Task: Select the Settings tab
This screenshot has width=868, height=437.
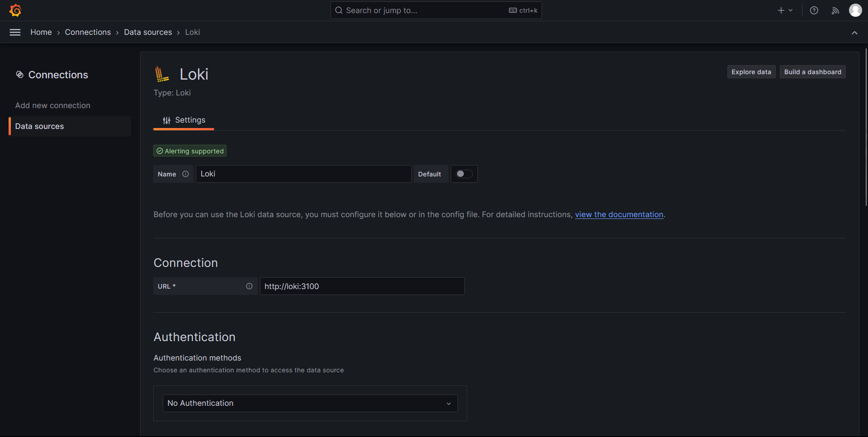Action: tap(184, 120)
